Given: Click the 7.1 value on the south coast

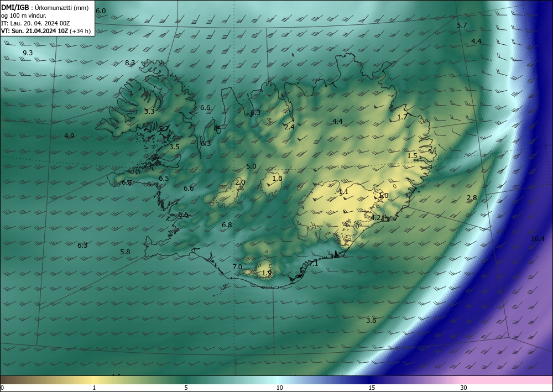Looking at the screenshot, I should 313,263.
